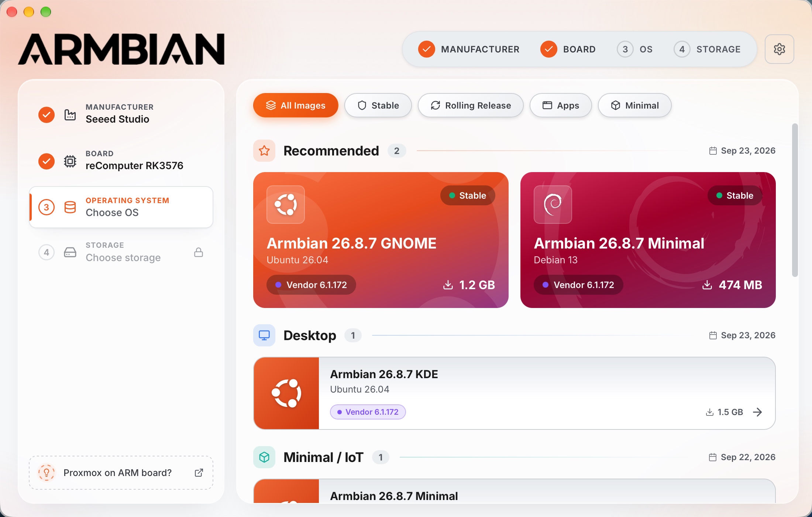The image size is (812, 517).
Task: Open the settings gear button
Action: coord(779,49)
